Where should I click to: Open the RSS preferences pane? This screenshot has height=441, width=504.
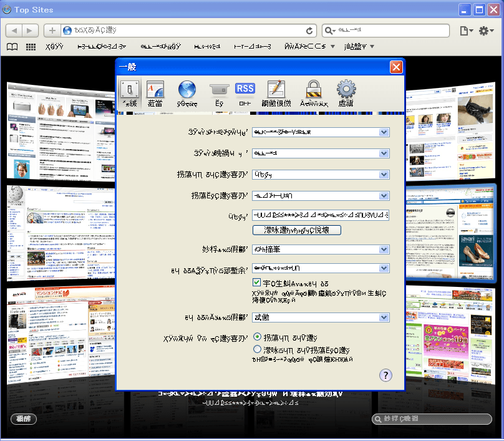coord(245,94)
